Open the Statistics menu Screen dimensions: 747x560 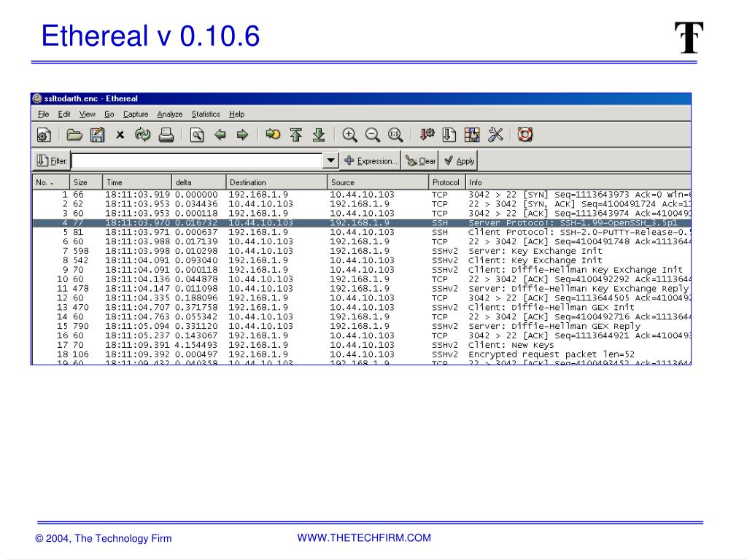(206, 114)
